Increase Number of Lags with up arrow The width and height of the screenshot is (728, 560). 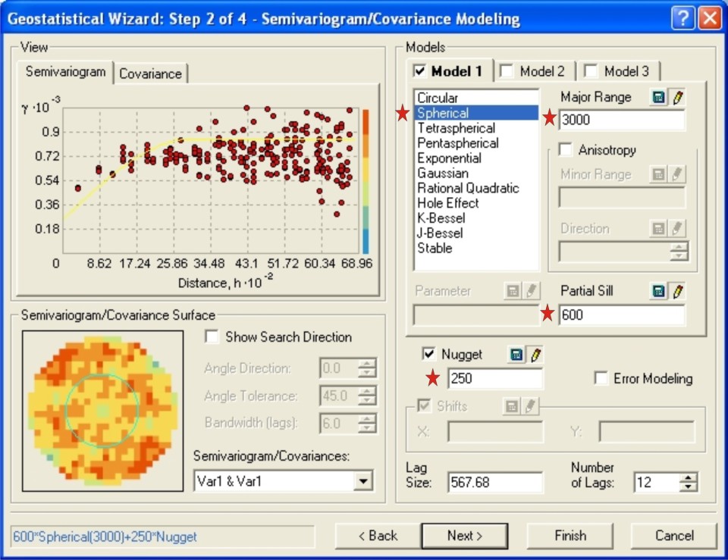pyautogui.click(x=688, y=477)
